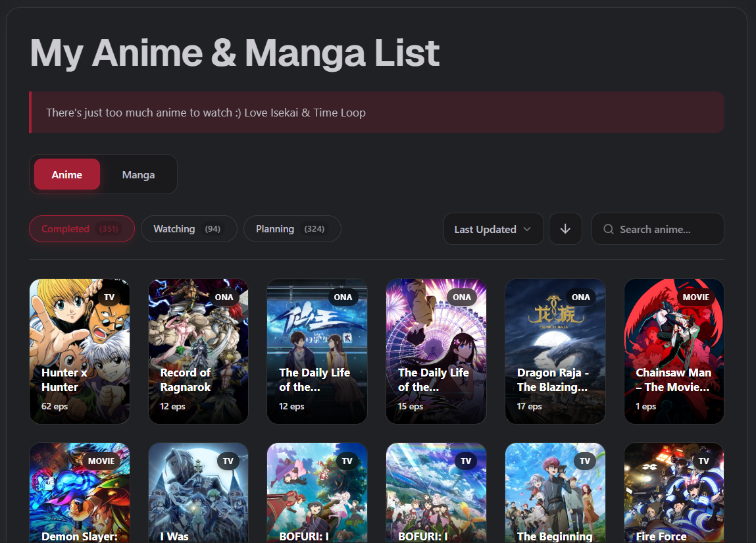This screenshot has height=543, width=756.
Task: Open the Daily Life card with 12 eps
Action: coord(317,351)
